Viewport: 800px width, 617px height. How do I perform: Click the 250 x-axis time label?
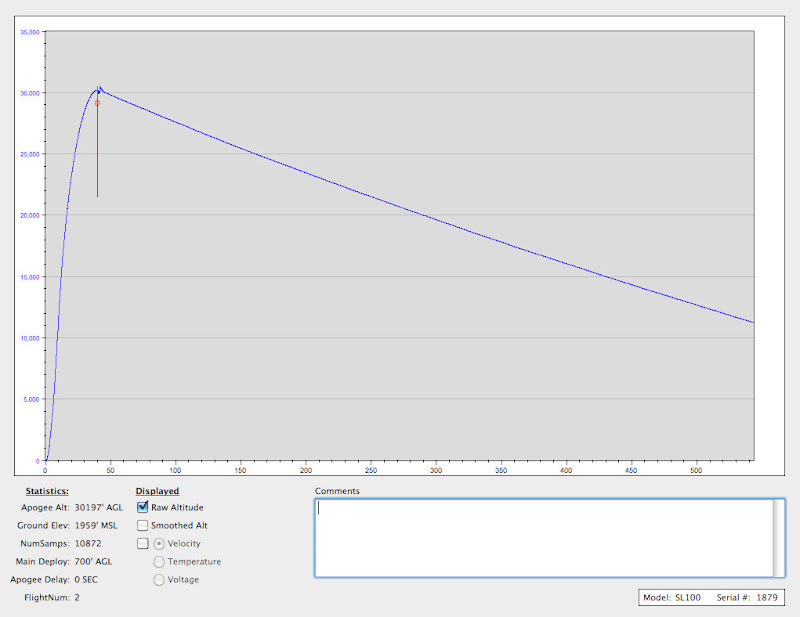coord(371,471)
